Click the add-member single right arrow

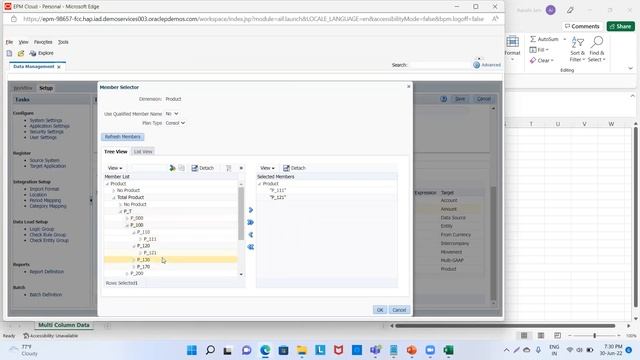click(251, 210)
